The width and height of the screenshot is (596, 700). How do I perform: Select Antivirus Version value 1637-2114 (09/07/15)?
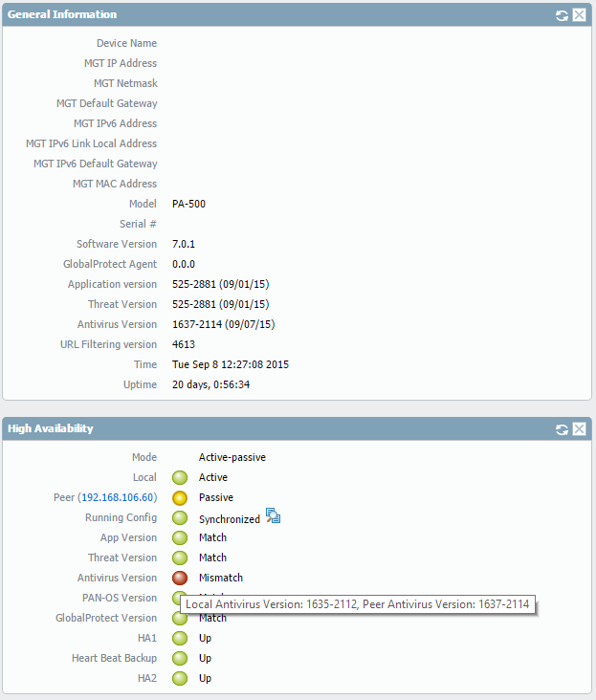(224, 324)
